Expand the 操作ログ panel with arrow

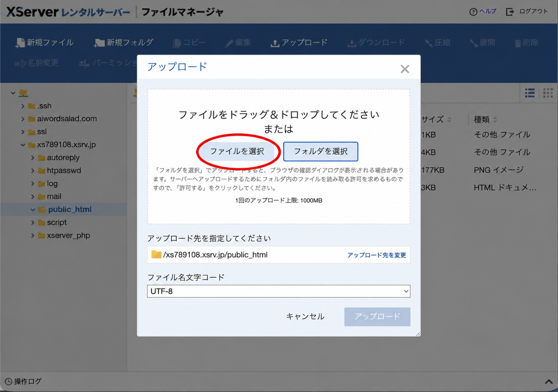549,382
